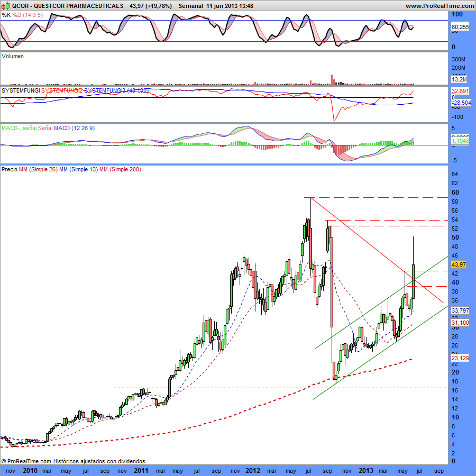The height and width of the screenshot is (476, 476).
Task: Click the 58 price axis label
Action: click(x=455, y=202)
